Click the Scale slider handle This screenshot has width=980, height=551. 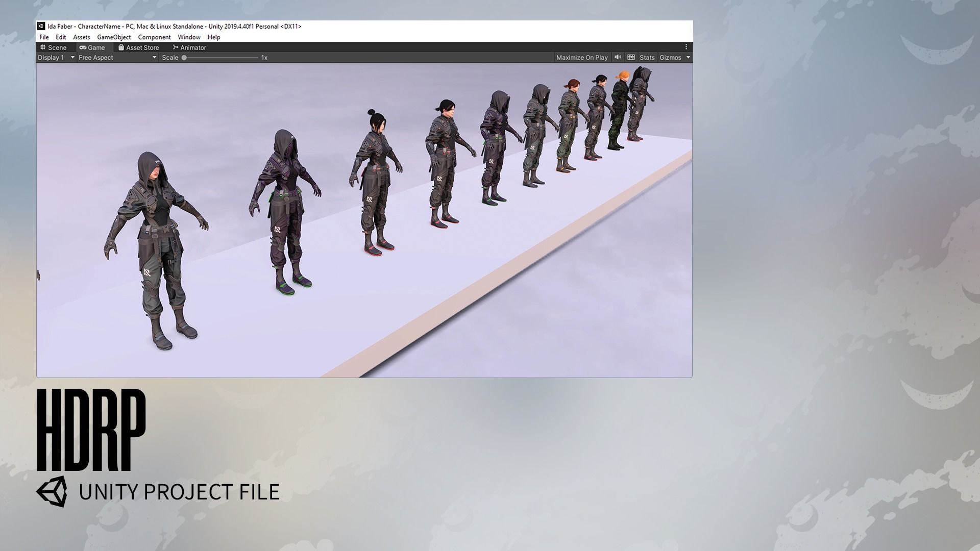tap(184, 58)
